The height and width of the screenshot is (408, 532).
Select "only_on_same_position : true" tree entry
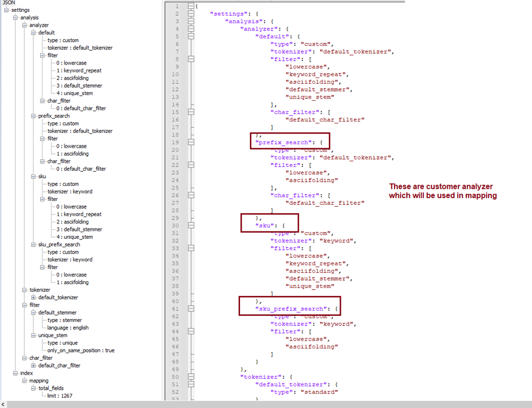pyautogui.click(x=81, y=350)
